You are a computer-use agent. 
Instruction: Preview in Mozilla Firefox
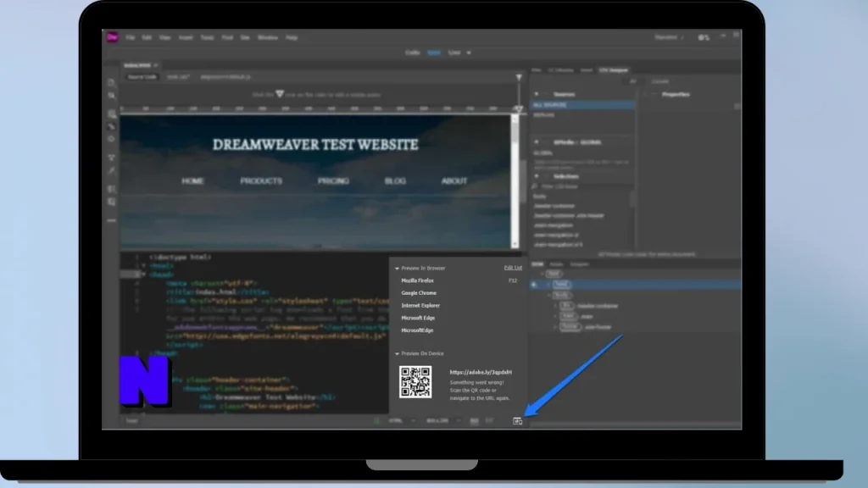[417, 280]
